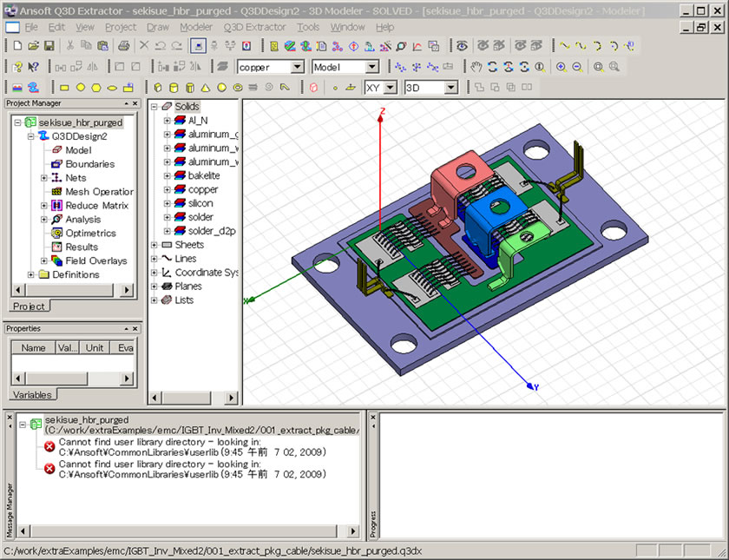The height and width of the screenshot is (560, 729).
Task: Select the bakelite material entry
Action: coord(204,175)
